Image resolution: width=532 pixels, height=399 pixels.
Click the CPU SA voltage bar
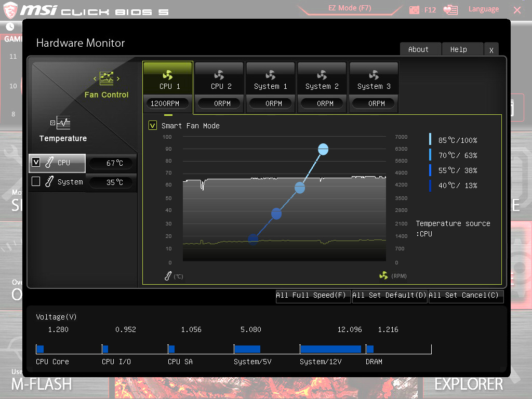(171, 349)
